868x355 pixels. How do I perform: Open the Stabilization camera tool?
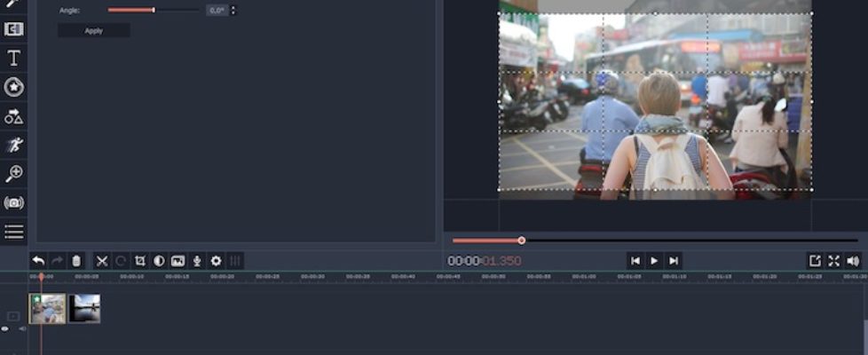click(13, 202)
